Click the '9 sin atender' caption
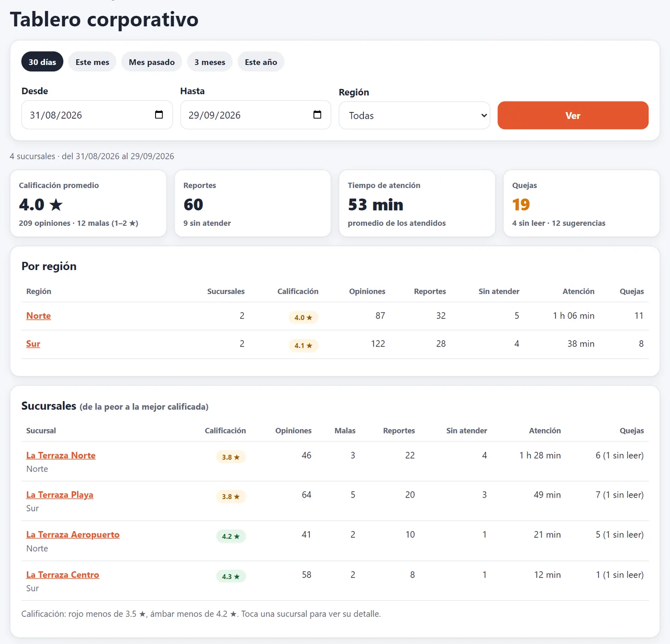 207,223
